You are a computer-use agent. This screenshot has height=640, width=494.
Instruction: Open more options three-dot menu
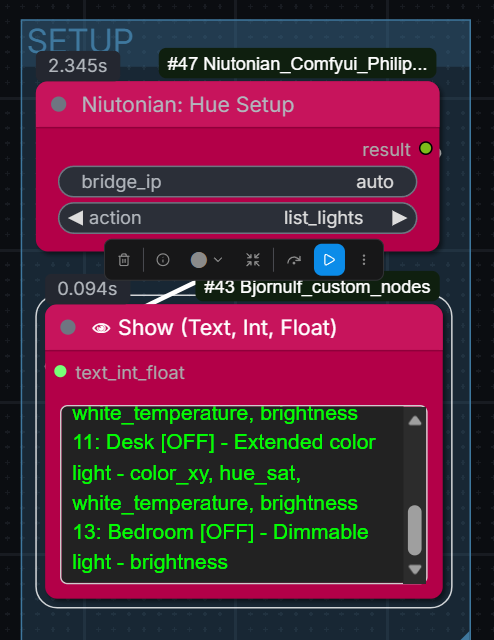tap(364, 260)
